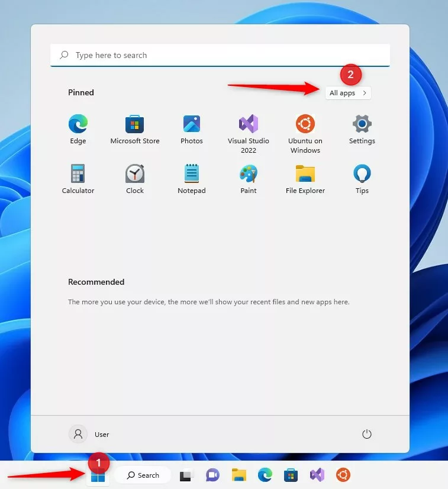This screenshot has height=489, width=448.
Task: Open the Photos app
Action: (191, 129)
